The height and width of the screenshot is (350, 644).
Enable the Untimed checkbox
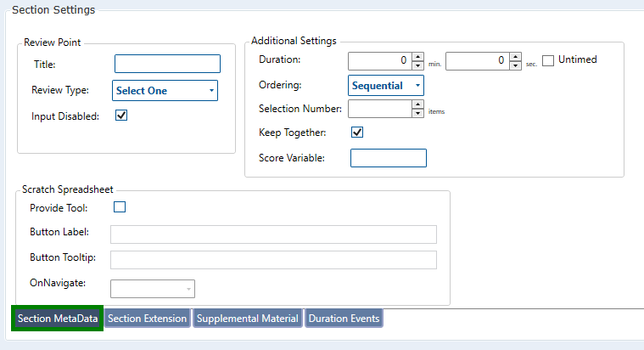pos(548,60)
